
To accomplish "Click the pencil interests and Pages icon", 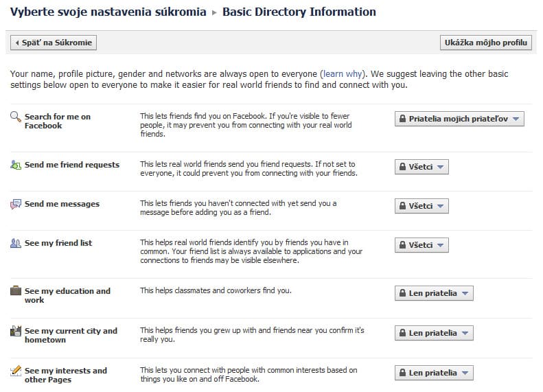I will (16, 371).
